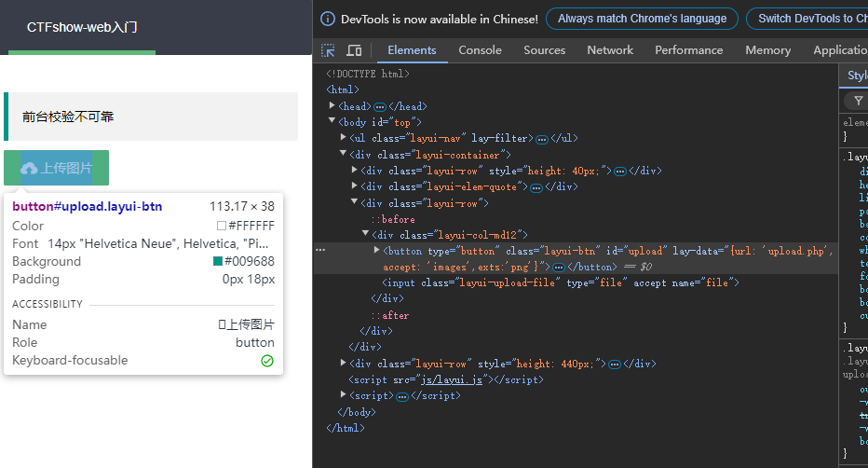This screenshot has height=468, width=868.
Task: Switch to the Console tab
Action: [480, 50]
